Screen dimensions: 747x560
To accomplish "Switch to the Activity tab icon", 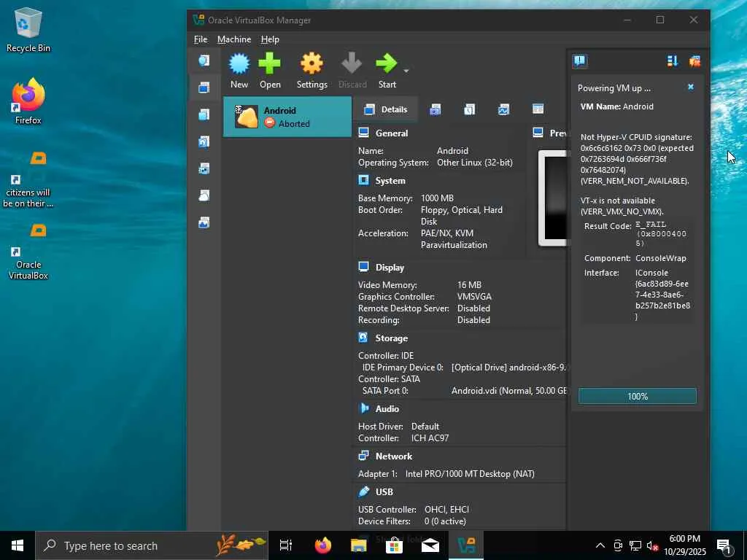I will pos(503,109).
